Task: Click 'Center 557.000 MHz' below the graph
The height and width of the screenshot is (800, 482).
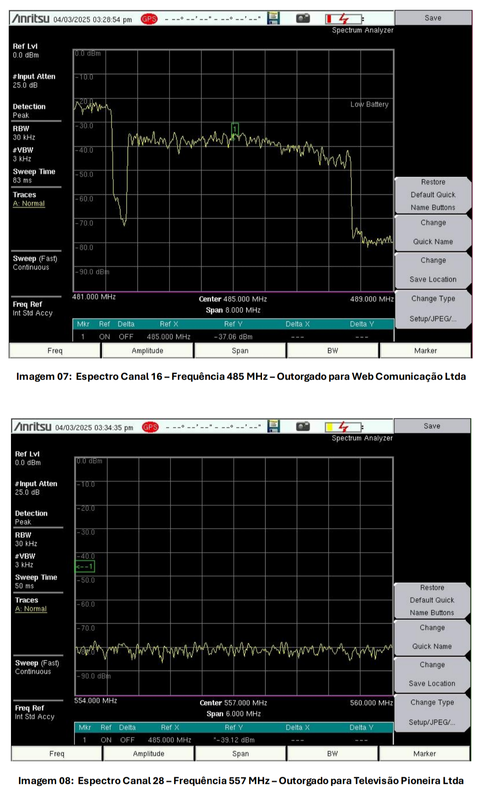Action: (233, 703)
